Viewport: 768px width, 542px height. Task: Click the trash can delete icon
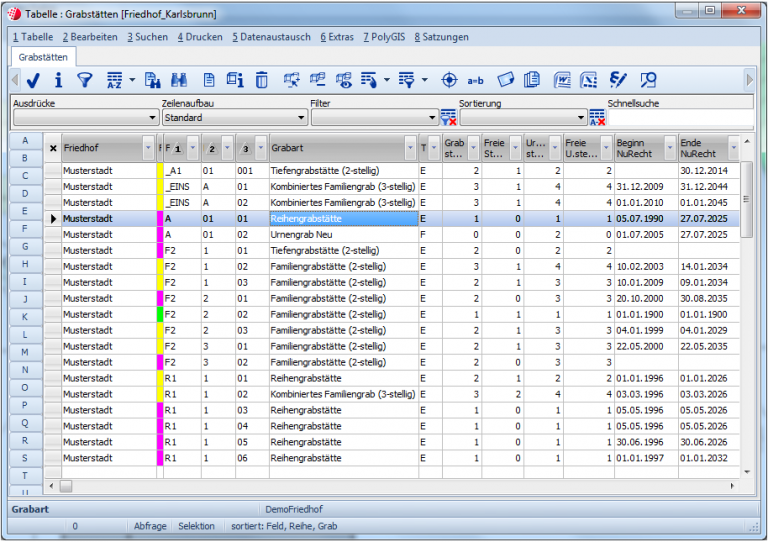point(261,80)
